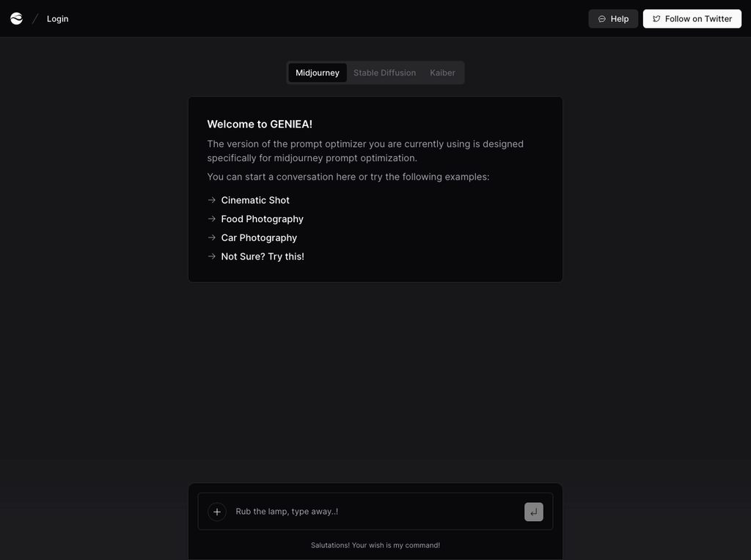Click the send enter-arrow button

click(534, 512)
